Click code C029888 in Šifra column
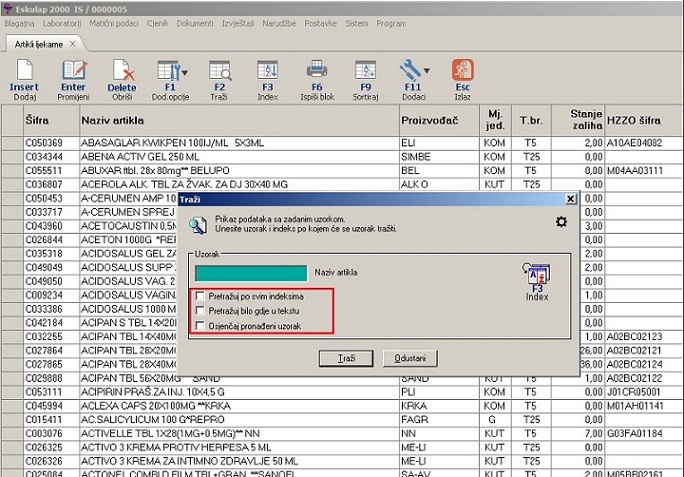 (x=44, y=378)
